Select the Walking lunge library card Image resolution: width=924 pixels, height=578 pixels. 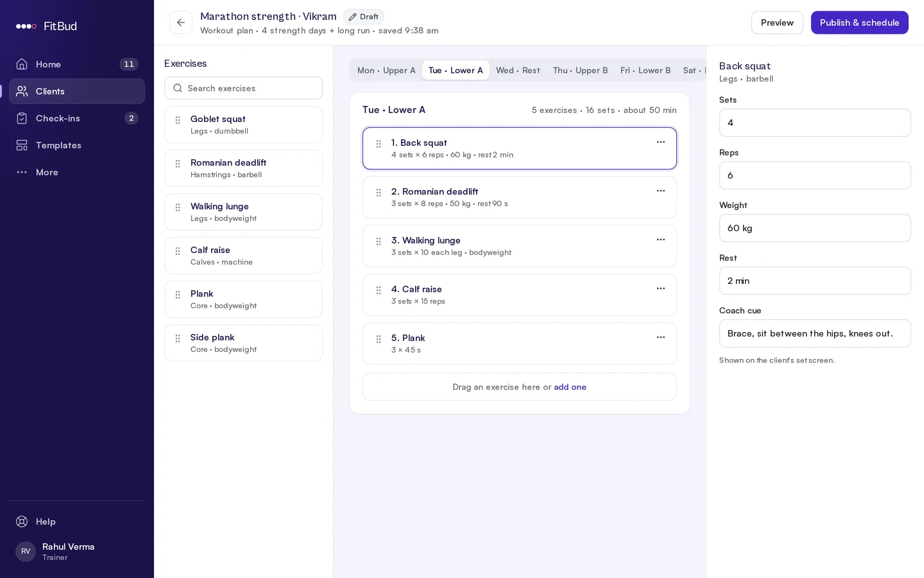pos(243,212)
